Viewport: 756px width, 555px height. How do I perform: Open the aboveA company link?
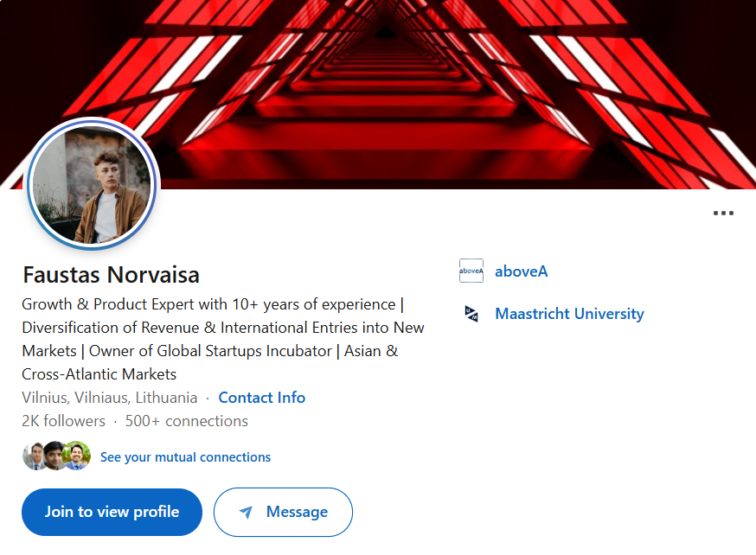pos(521,271)
